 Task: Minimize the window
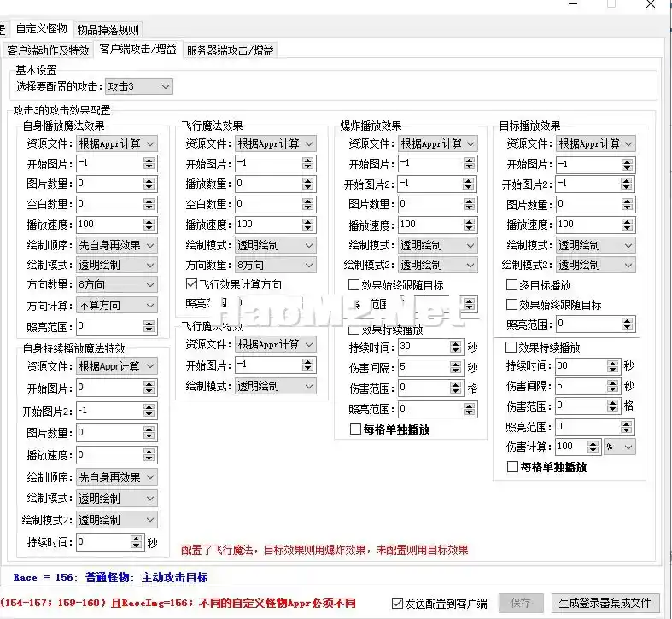pos(573,4)
